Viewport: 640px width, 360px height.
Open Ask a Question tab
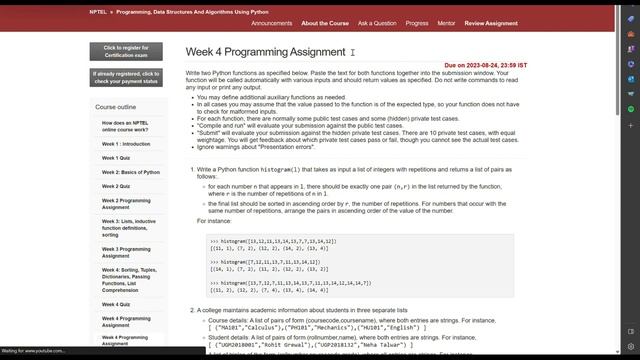377,23
